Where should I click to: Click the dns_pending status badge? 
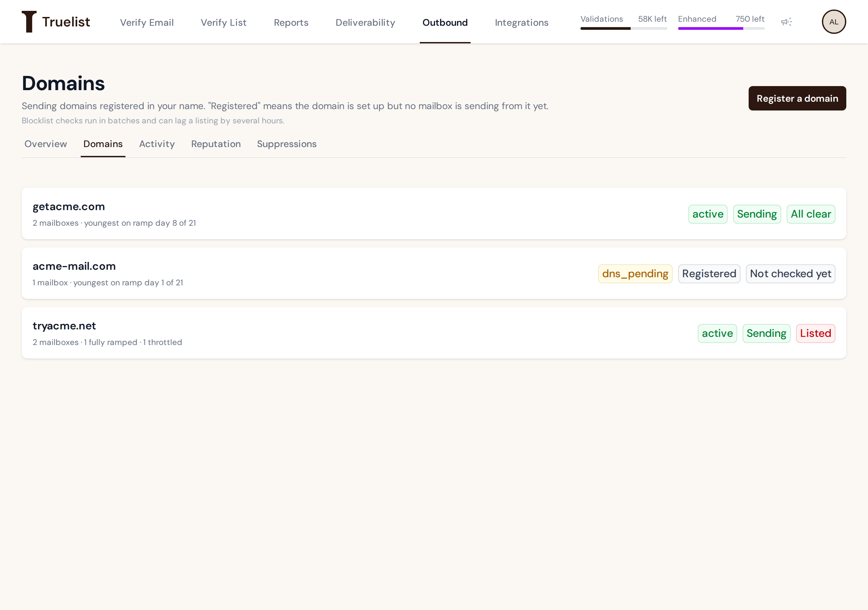point(635,273)
